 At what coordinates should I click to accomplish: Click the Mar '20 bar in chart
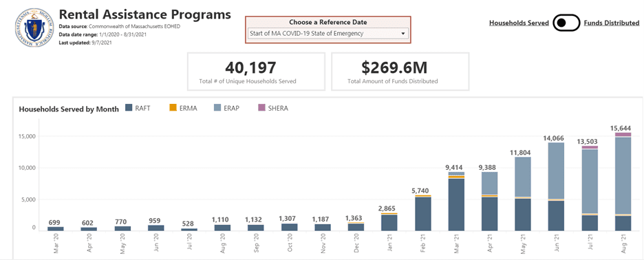56,228
